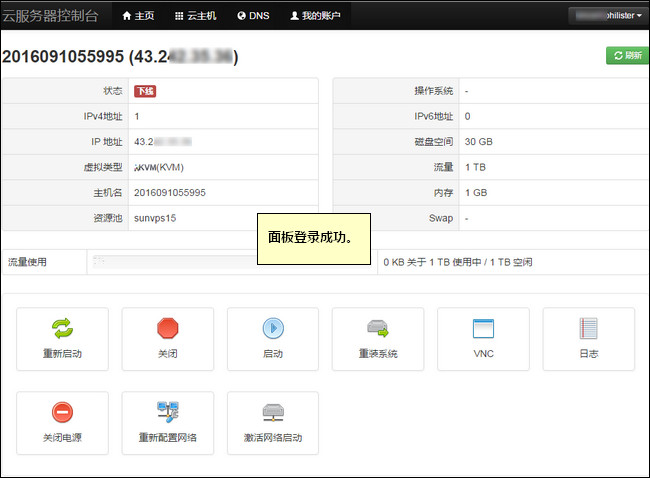Click the 激活网络启动 network boot icon
The width and height of the screenshot is (650, 478).
coord(273,412)
